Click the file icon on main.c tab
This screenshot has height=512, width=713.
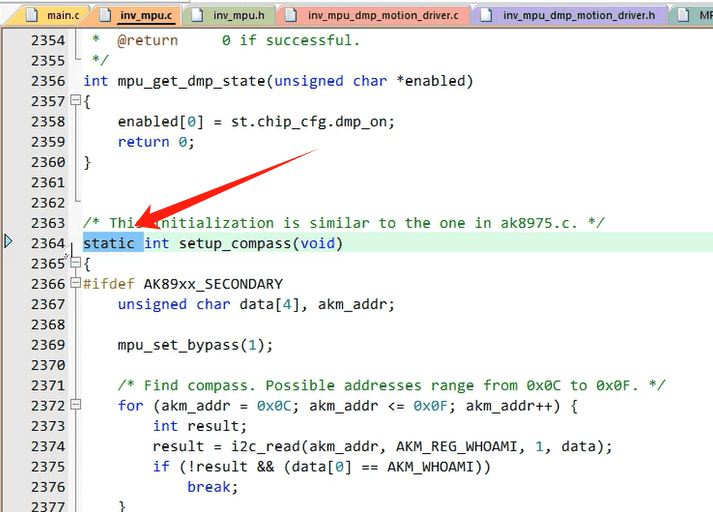[x=31, y=15]
